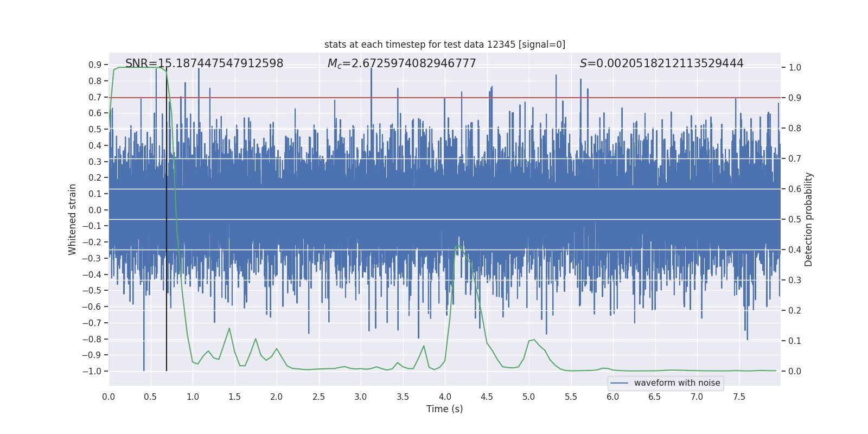
Task: Click the 'waveform with noise' legend label
Action: click(676, 383)
